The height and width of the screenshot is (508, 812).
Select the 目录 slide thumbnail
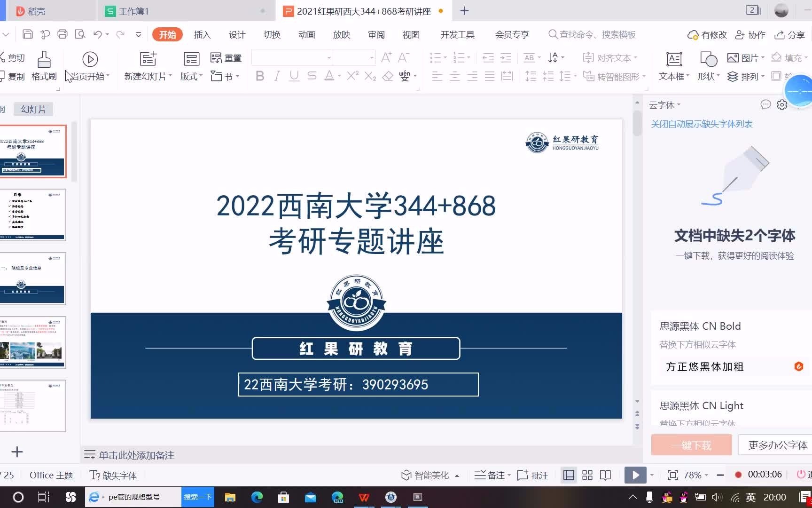[33, 214]
